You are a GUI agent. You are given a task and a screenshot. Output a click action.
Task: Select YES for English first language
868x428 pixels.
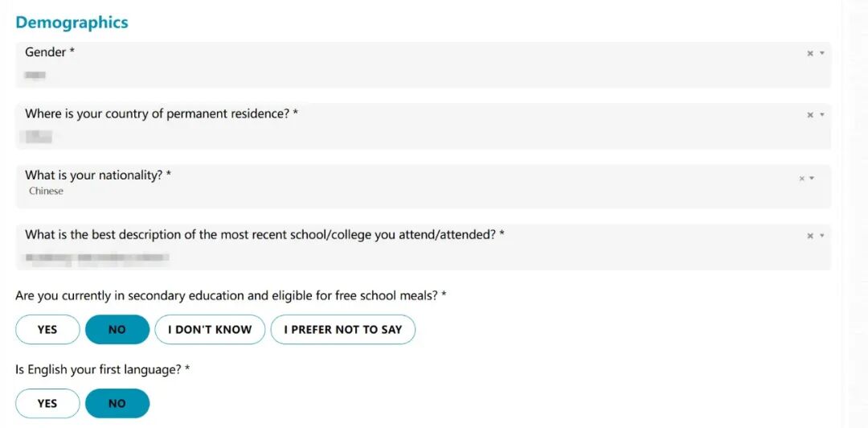click(47, 403)
